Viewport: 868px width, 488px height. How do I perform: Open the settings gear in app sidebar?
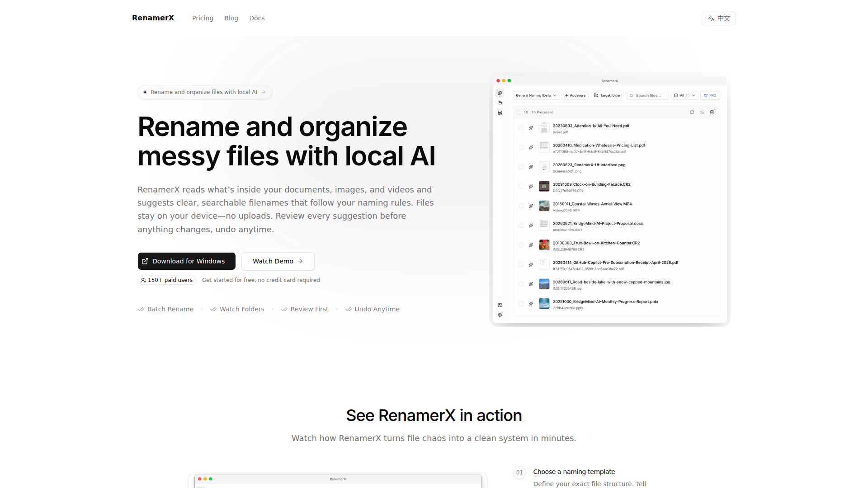tap(500, 315)
